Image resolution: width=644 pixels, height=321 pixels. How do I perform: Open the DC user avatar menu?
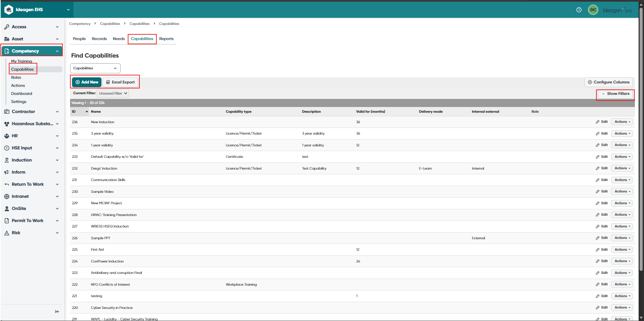[593, 10]
